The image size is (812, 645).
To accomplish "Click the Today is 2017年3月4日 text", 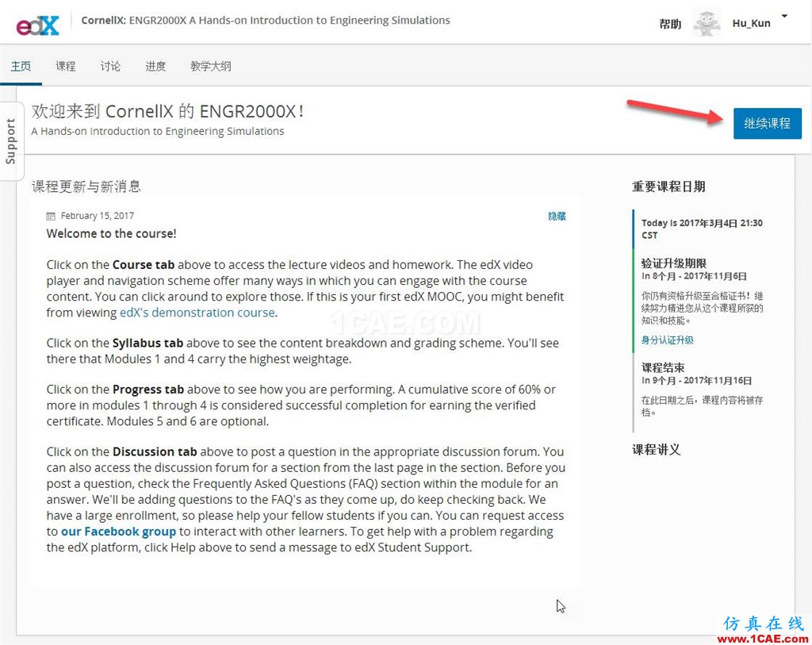I will tap(702, 228).
